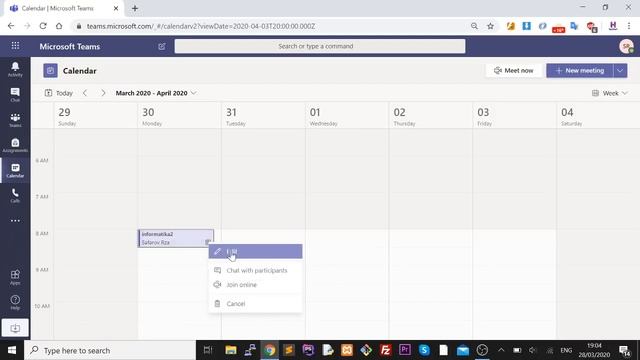Show hidden system tray icons chevron

(501, 350)
